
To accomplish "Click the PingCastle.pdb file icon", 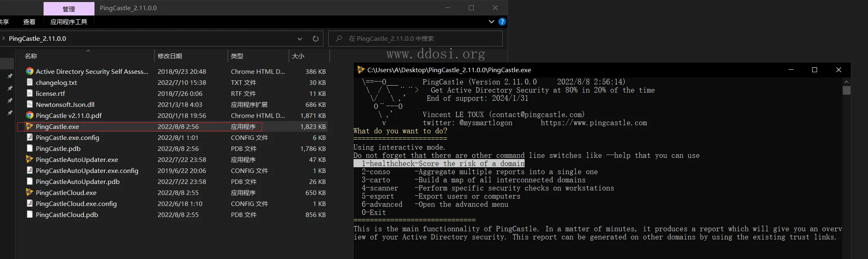I will point(30,148).
